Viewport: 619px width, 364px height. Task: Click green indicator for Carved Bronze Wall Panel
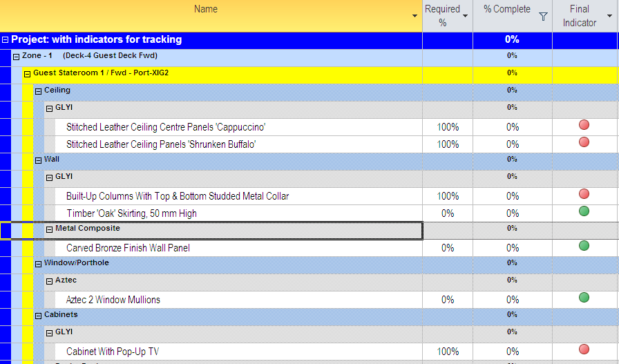tap(584, 246)
